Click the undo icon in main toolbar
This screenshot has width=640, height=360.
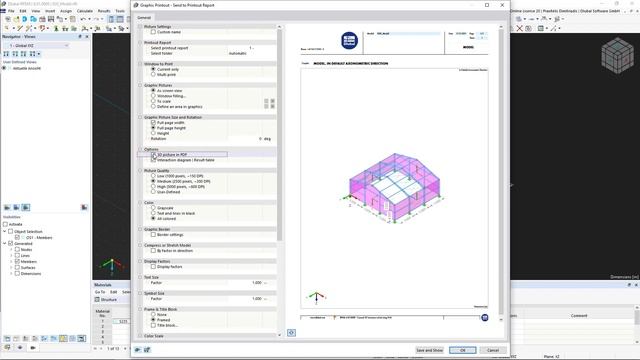83,19
